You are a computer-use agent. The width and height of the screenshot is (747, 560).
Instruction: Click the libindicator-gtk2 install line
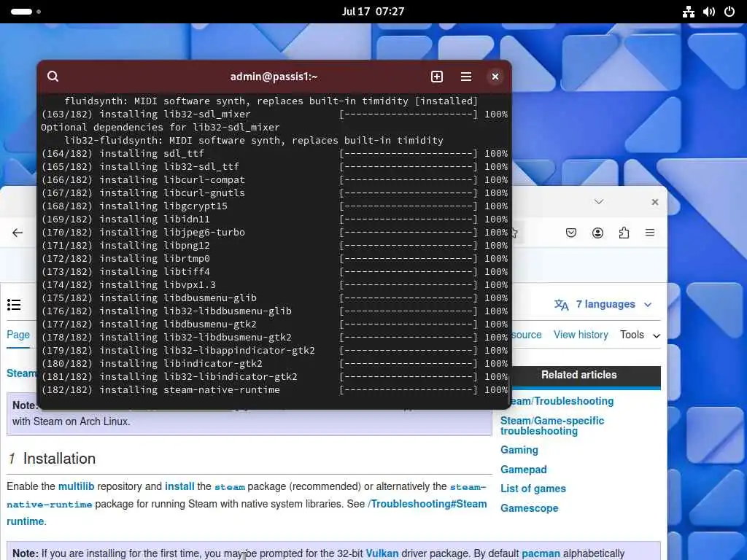pos(274,363)
